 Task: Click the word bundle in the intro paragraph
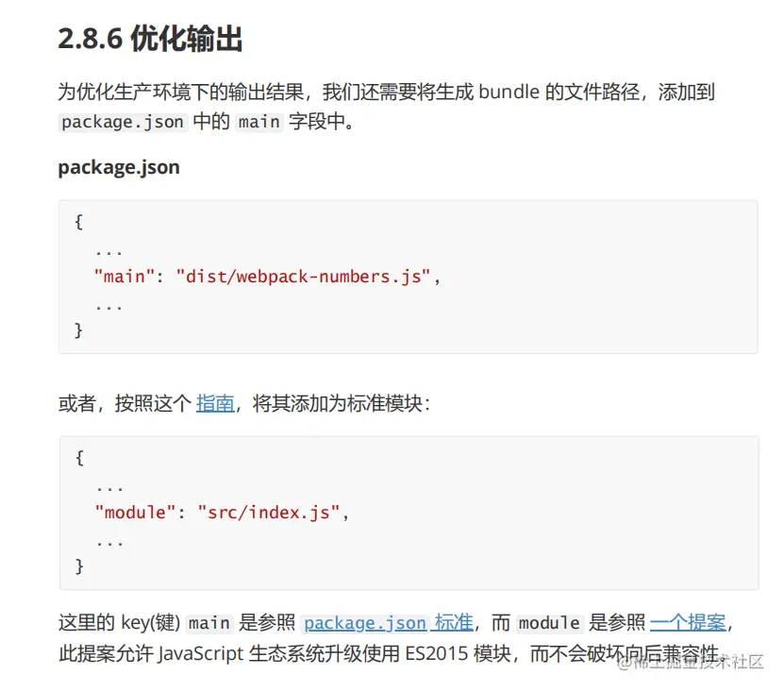[x=509, y=93]
